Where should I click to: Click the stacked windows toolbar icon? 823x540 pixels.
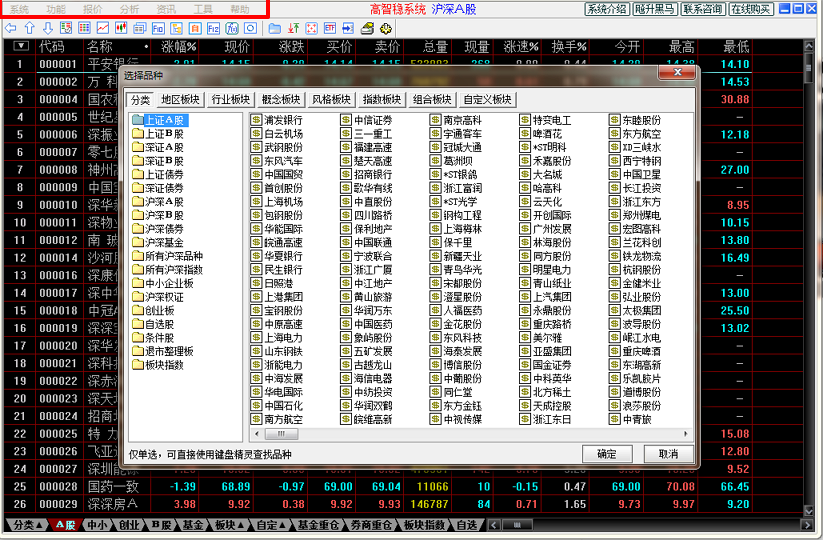tap(139, 28)
